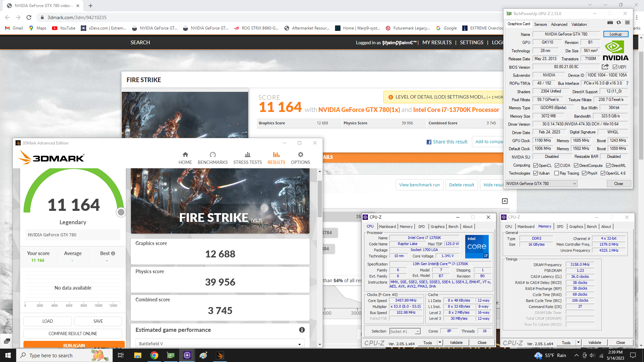Click Chrome back arrow
Image resolution: width=644 pixels, height=362 pixels.
[7, 17]
